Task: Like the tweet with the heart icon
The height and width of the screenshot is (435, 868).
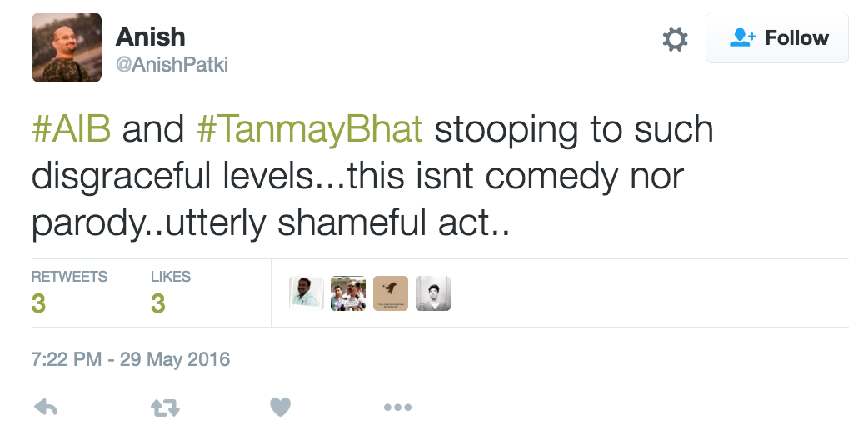Action: [281, 407]
